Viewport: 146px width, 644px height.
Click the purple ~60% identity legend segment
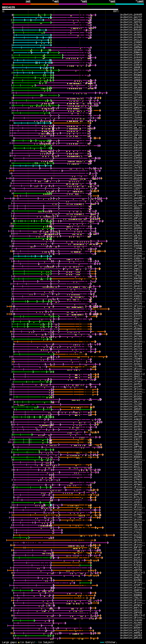pyautogui.click(x=73, y=4)
